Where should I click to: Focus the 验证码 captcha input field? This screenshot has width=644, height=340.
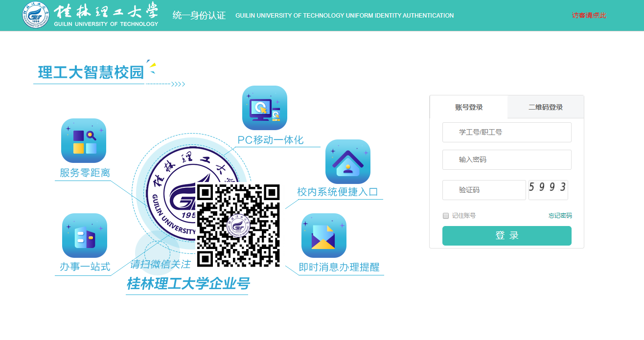(x=484, y=190)
